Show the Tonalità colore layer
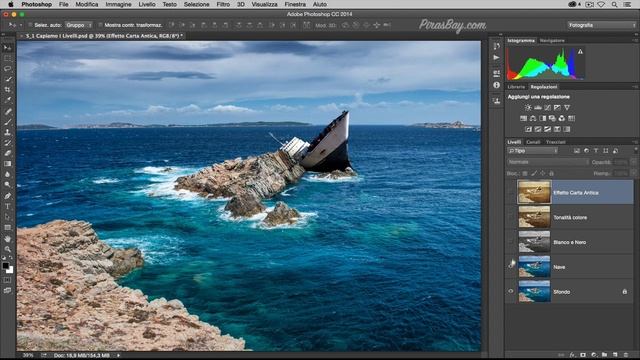Viewport: 640px width, 360px height. (511, 217)
